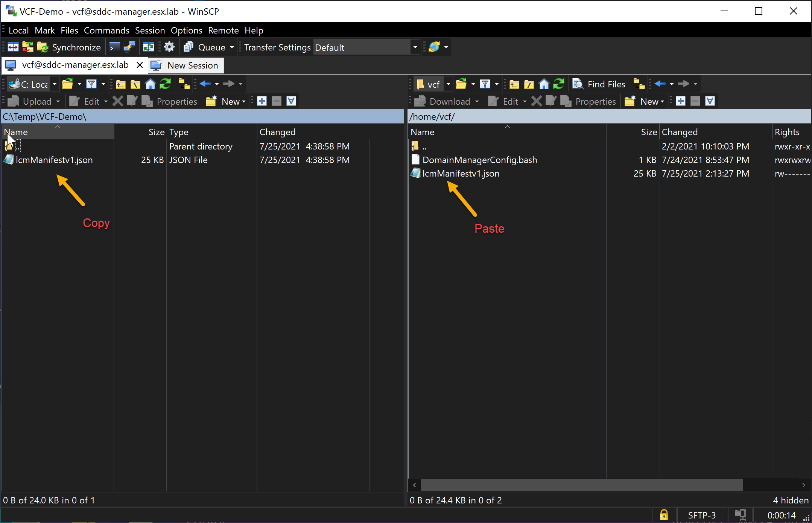
Task: Navigate back in local panel
Action: coord(205,84)
